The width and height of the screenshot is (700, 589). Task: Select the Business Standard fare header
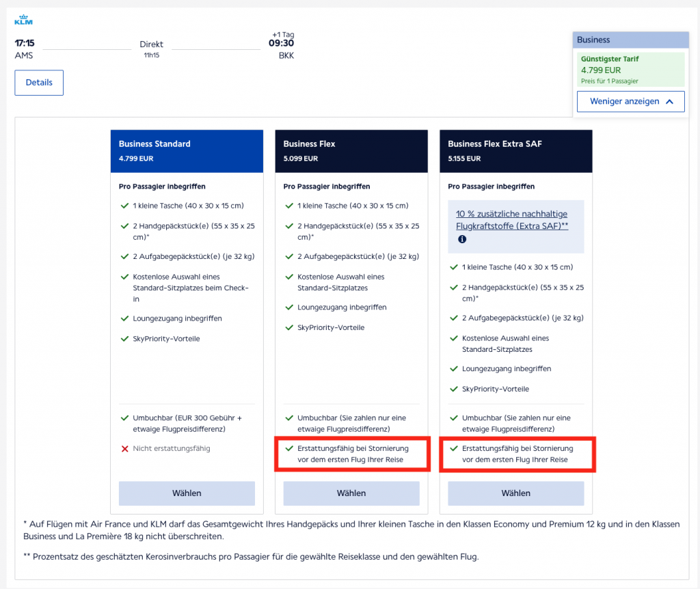coord(187,151)
